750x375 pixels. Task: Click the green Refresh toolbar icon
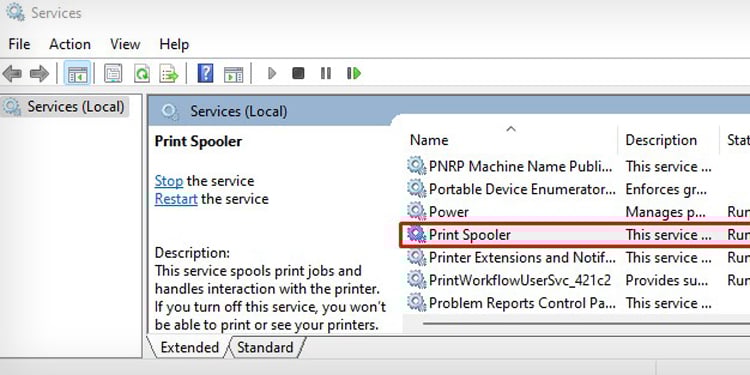click(142, 74)
